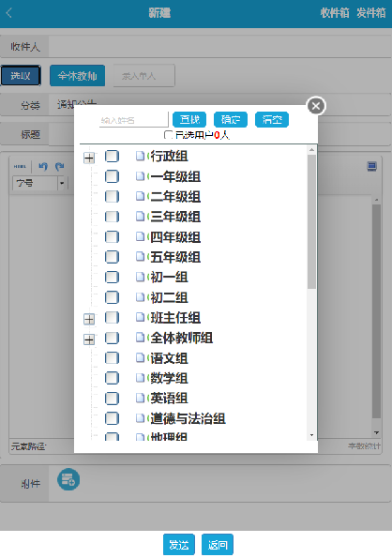Viewport: 392px width, 558px height.
Task: Check the 四年级组 checkbox
Action: click(112, 236)
